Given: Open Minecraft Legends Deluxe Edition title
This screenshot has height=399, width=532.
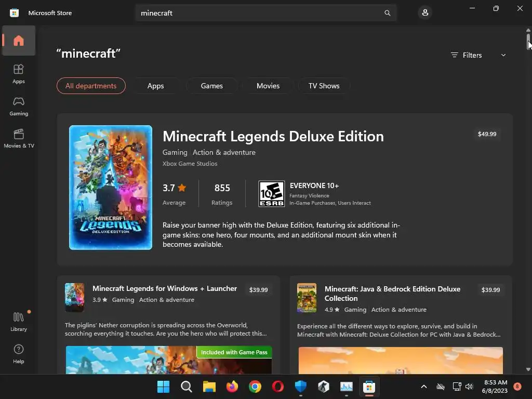Looking at the screenshot, I should [x=273, y=137].
